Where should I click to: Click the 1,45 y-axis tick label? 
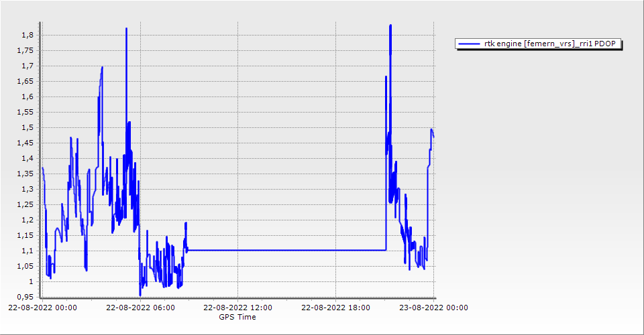click(23, 143)
